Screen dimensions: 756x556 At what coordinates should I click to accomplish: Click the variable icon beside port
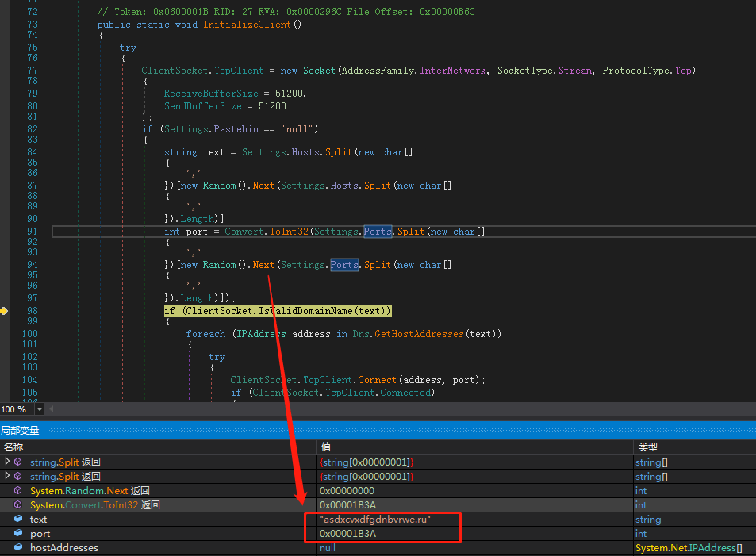coord(18,533)
